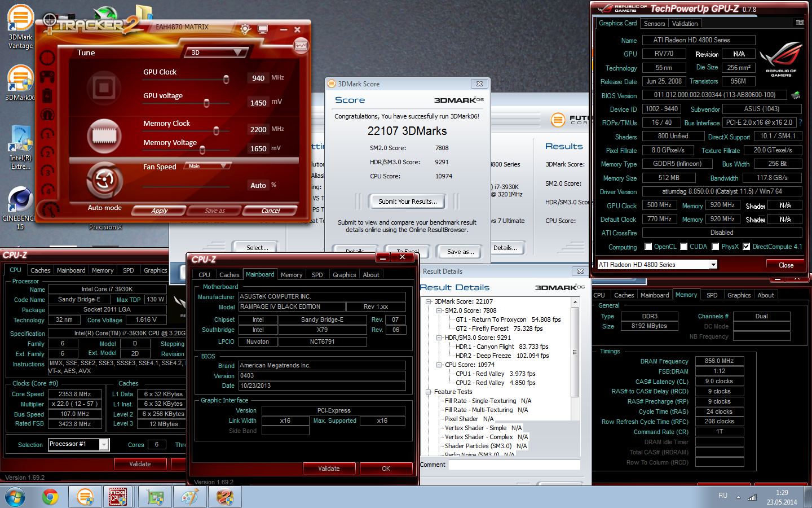Take screenshot with GPU-Z camera icon
The width and height of the screenshot is (812, 508).
point(800,23)
